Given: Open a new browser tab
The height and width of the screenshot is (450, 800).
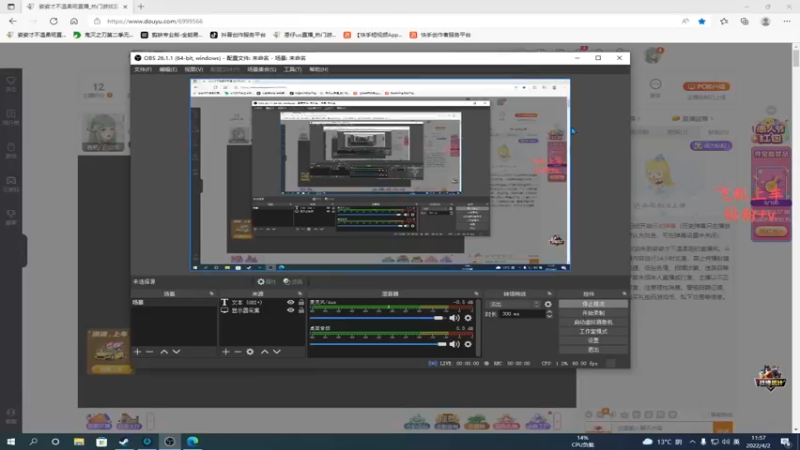Looking at the screenshot, I should 141,7.
